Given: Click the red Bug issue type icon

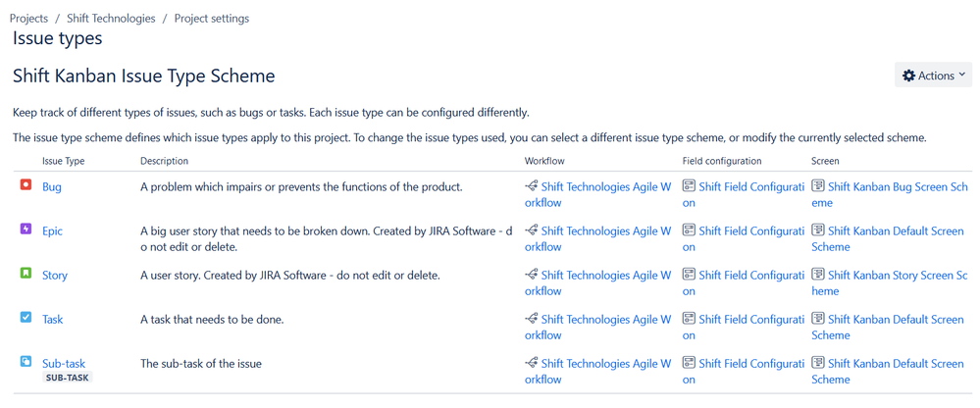Looking at the screenshot, I should tap(26, 185).
